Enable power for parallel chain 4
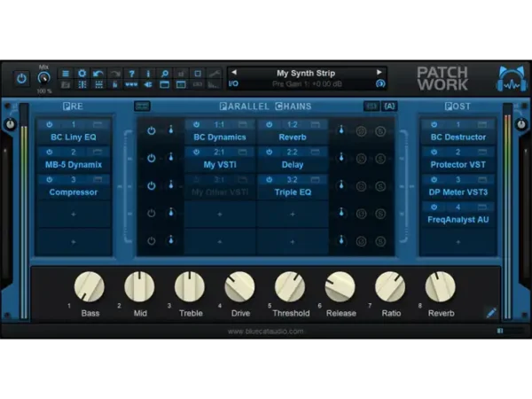The image size is (532, 399). coord(152,213)
